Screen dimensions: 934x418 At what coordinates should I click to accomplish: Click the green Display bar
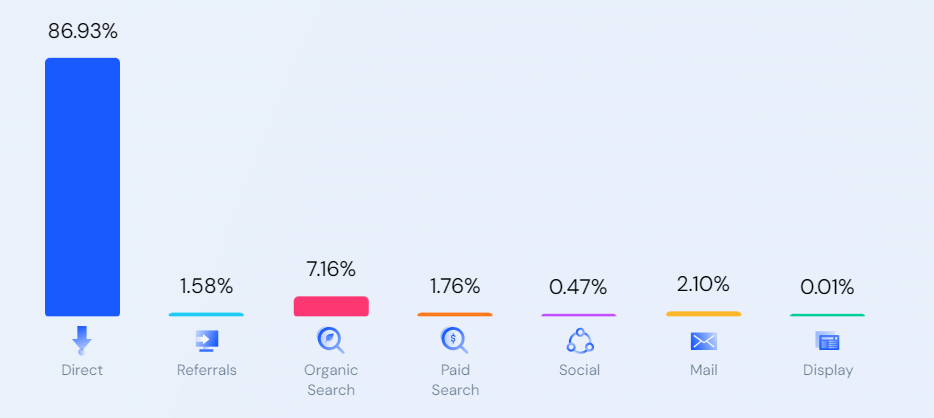coord(827,315)
